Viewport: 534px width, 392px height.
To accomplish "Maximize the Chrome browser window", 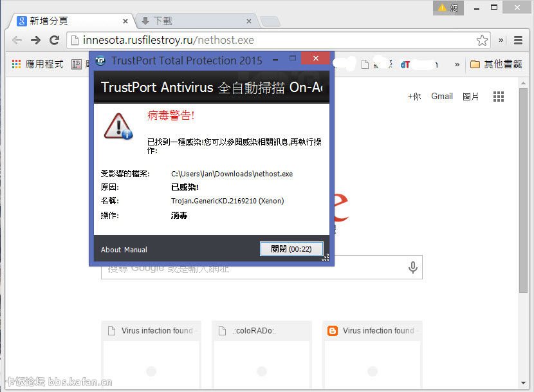I will coord(494,7).
